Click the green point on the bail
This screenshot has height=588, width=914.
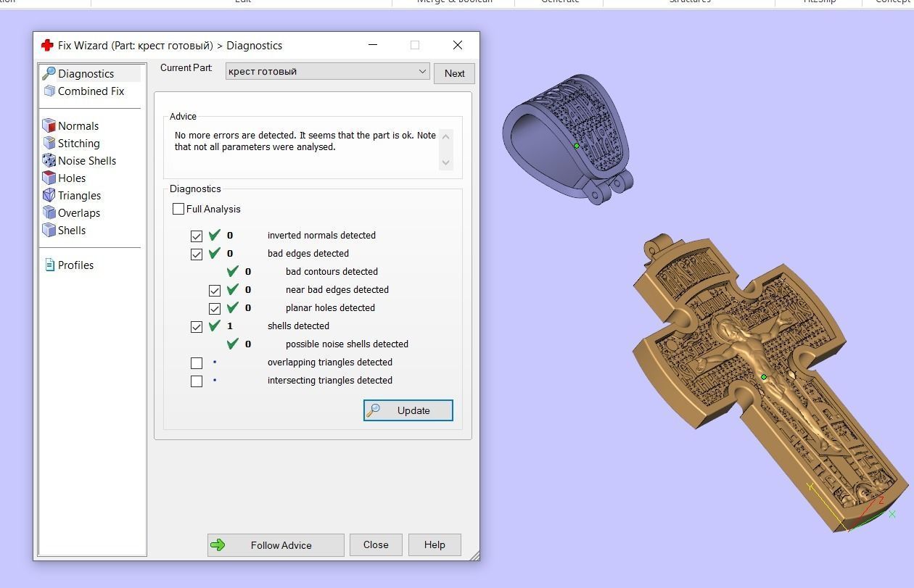577,146
